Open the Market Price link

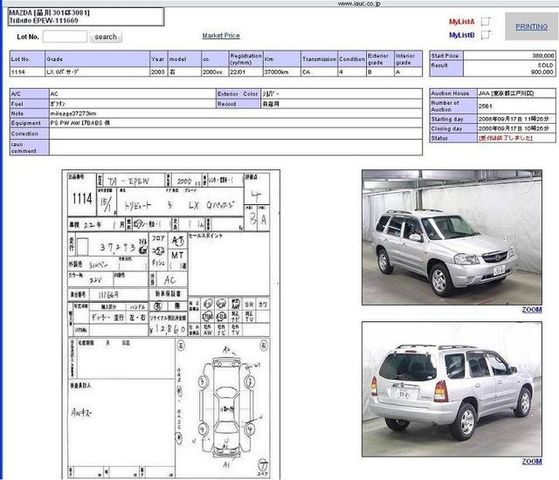click(x=221, y=36)
